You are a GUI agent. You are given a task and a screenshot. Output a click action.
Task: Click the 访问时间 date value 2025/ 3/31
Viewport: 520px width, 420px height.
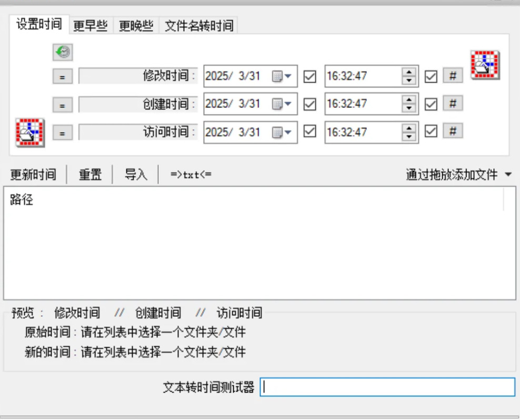tap(233, 132)
